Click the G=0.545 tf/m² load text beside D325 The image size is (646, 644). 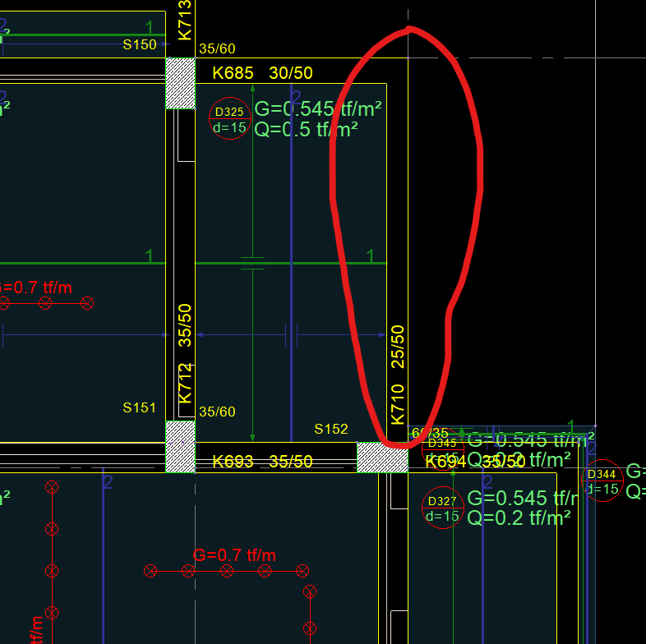[318, 109]
